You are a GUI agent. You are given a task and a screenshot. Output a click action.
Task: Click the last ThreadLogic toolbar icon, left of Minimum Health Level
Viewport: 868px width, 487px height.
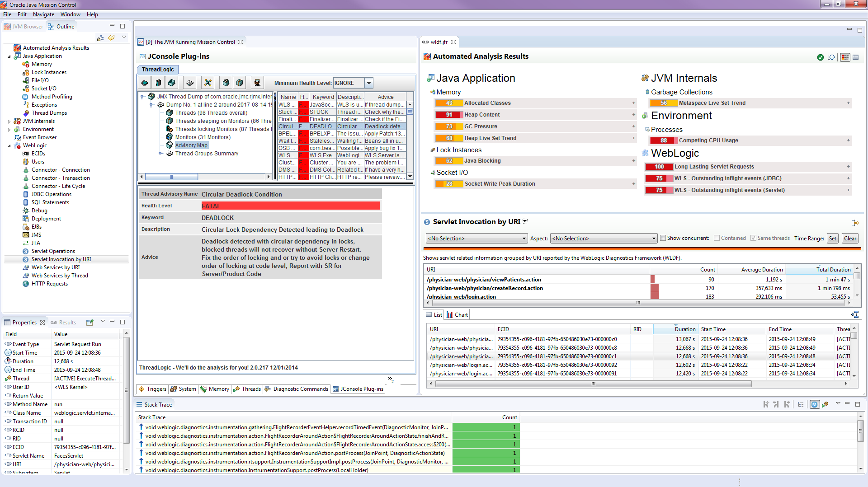[x=257, y=83]
